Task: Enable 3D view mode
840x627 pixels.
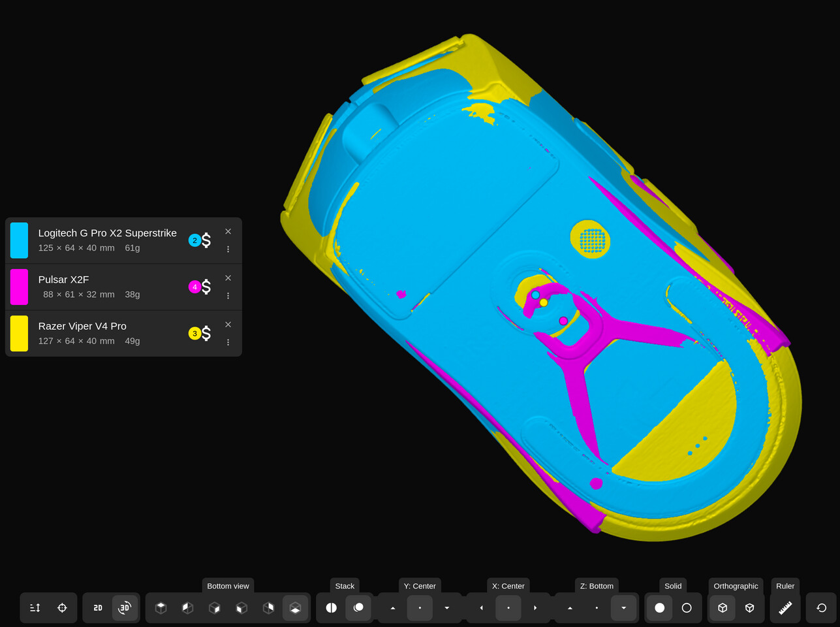Action: [125, 607]
